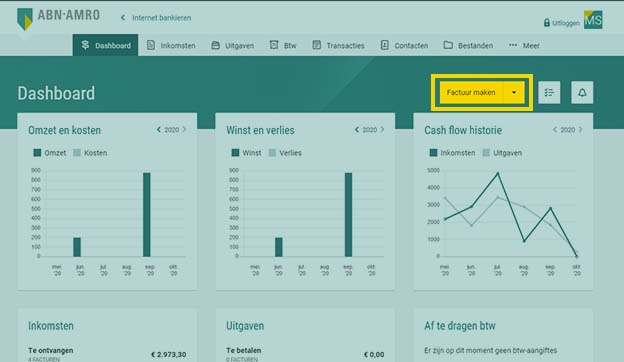The image size is (624, 362).
Task: Go to previous year in Winst en verlies
Action: click(357, 130)
